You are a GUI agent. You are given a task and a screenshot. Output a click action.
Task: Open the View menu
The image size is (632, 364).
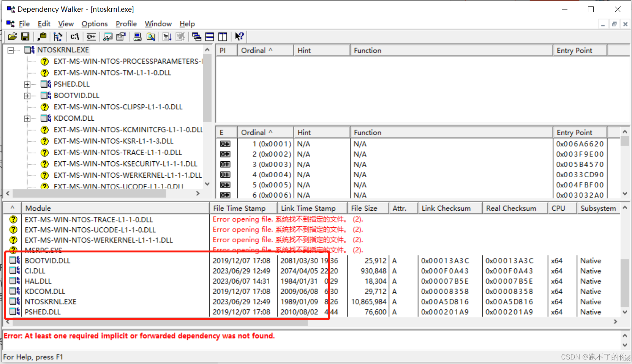[x=66, y=24]
